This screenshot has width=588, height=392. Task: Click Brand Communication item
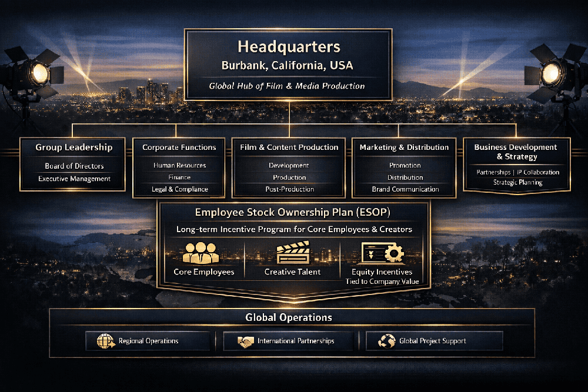tap(405, 189)
